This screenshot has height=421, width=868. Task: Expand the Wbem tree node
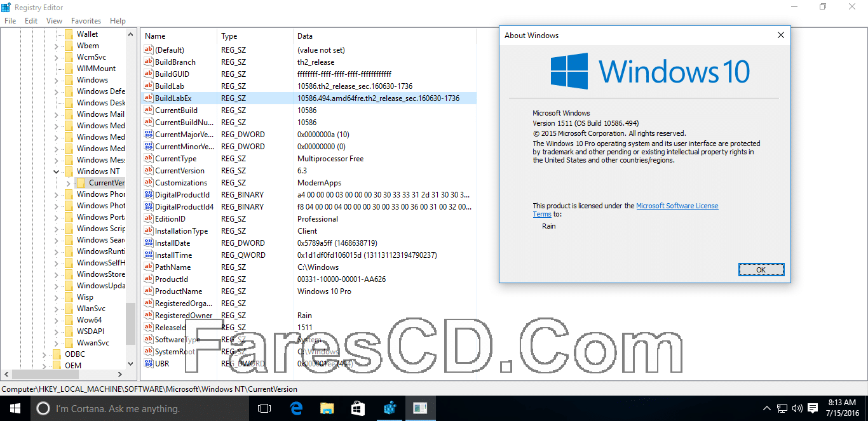(56, 46)
